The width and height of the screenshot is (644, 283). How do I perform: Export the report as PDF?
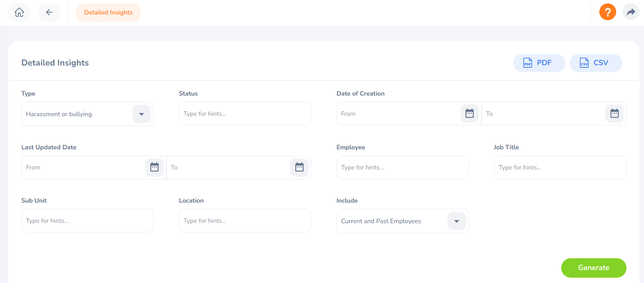coord(539,63)
